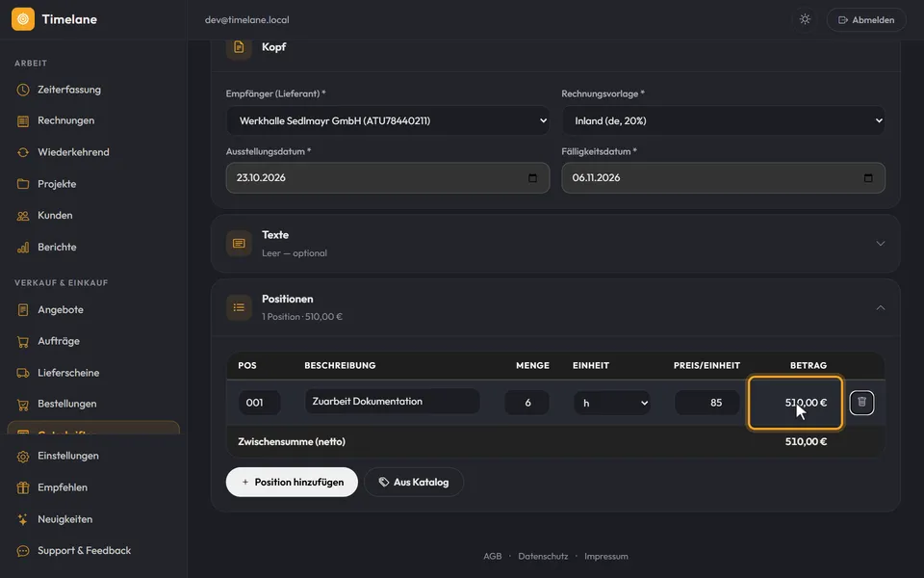Click the Beschreibung field Zuarbeit Dokumentation
The width and height of the screenshot is (924, 578).
point(392,401)
